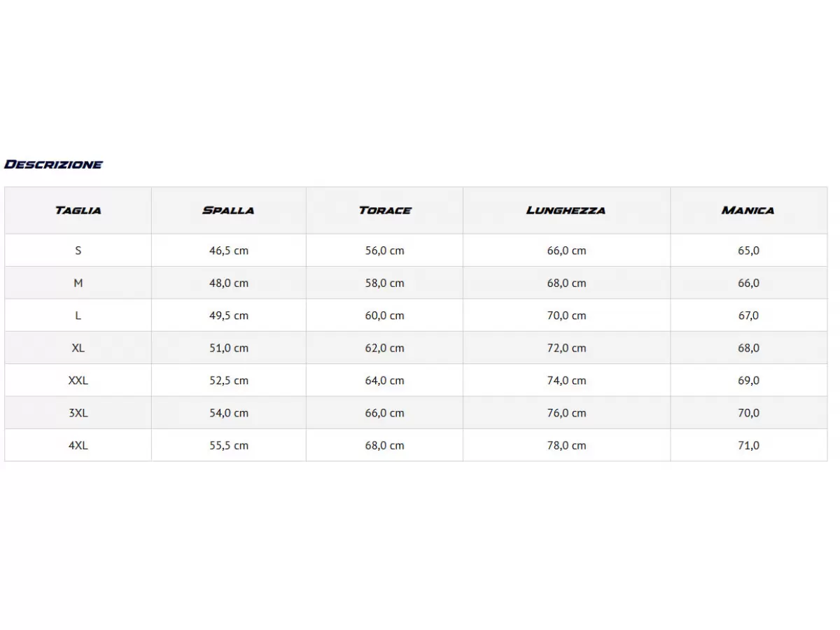Click the 70,0 cm length value
The height and width of the screenshot is (630, 840).
tap(567, 316)
